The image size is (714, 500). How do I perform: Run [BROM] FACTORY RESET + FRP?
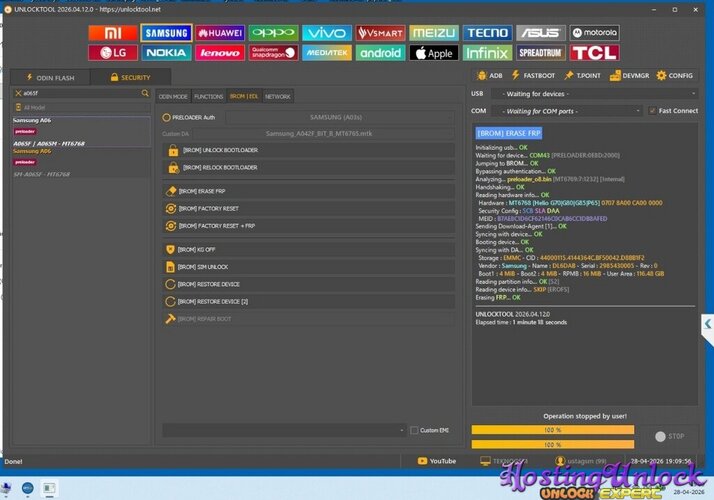(x=309, y=226)
